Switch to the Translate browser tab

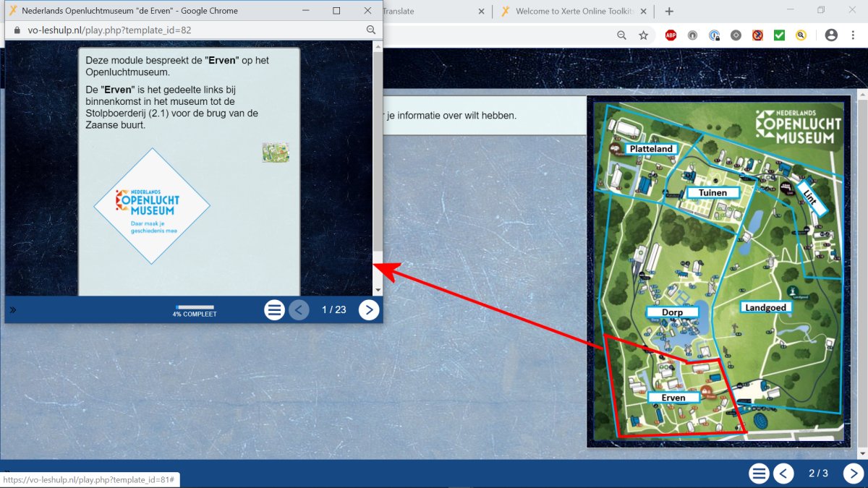399,11
